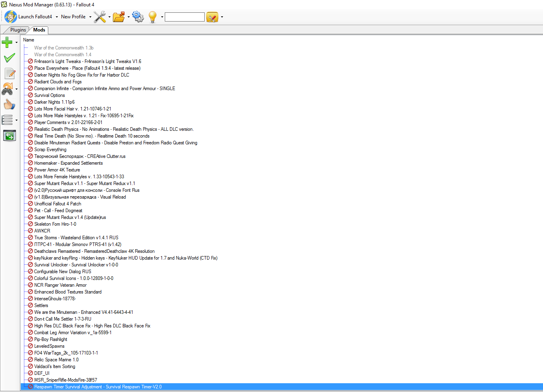This screenshot has width=543, height=392.
Task: Select Pet - Call - Feed Dogmeat
Action: pos(58,211)
